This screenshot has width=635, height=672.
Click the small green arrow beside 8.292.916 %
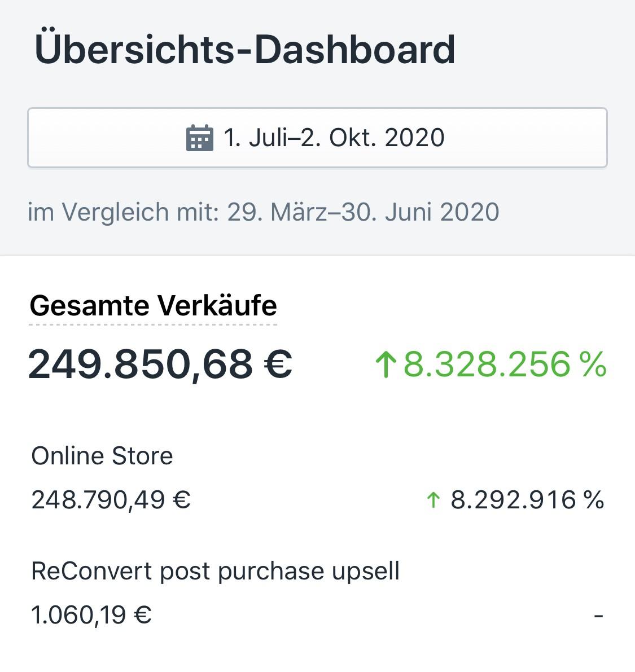point(433,499)
